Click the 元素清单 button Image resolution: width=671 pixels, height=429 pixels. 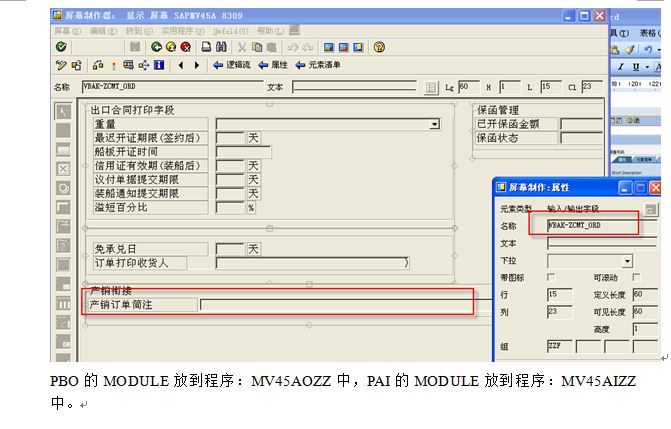click(x=318, y=65)
